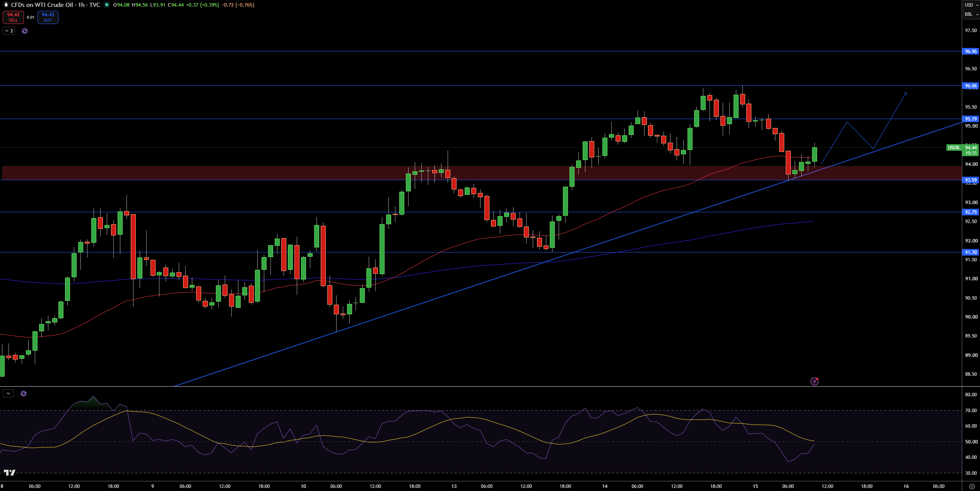Select the 95.19 price level label
Screen dimensions: 980x491
point(970,119)
